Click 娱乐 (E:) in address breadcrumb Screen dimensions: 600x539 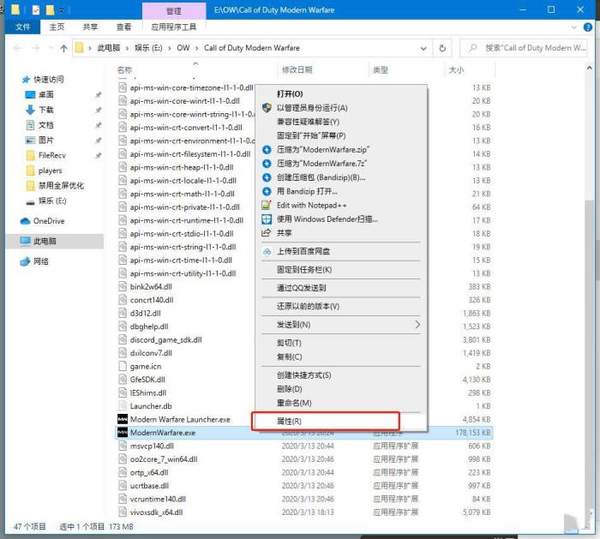[148, 48]
